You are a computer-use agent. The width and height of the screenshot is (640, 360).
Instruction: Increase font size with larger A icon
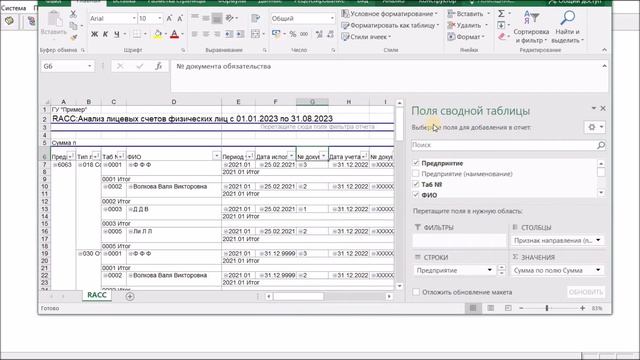[169, 18]
